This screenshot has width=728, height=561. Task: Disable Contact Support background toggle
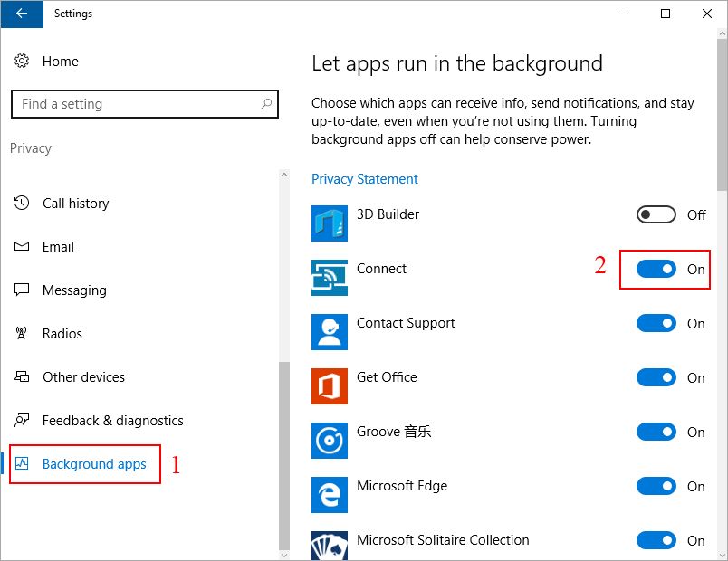[x=656, y=323]
